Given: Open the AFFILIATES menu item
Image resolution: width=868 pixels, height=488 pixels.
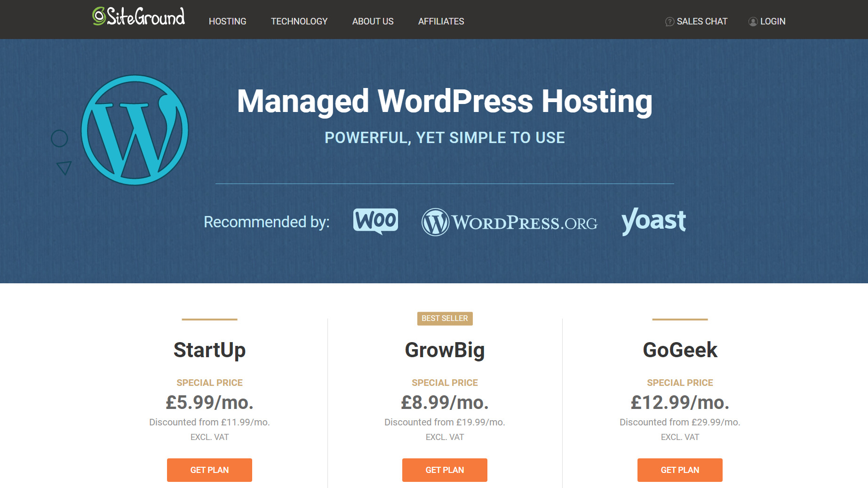Looking at the screenshot, I should click(441, 21).
